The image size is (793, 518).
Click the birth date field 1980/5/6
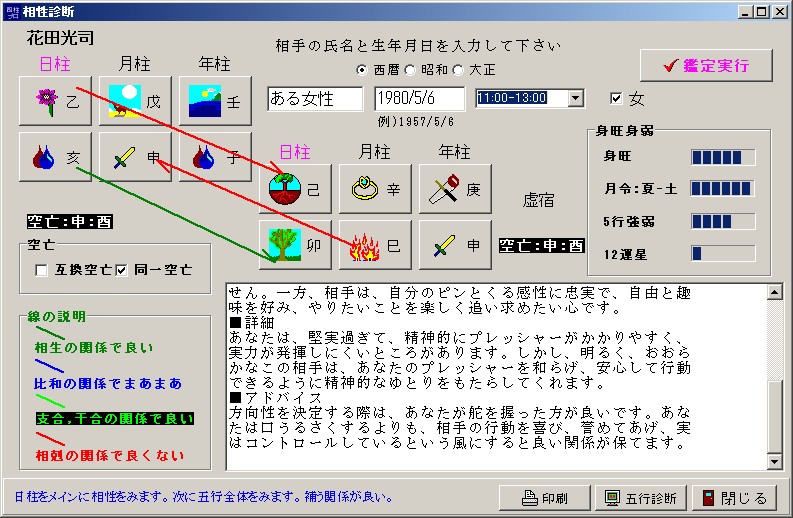tap(420, 98)
